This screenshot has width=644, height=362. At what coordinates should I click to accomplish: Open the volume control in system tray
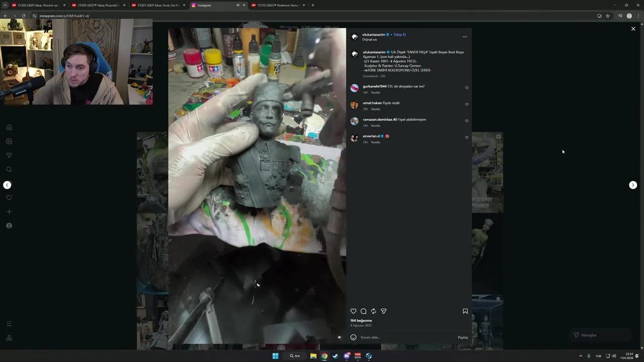pos(614,356)
